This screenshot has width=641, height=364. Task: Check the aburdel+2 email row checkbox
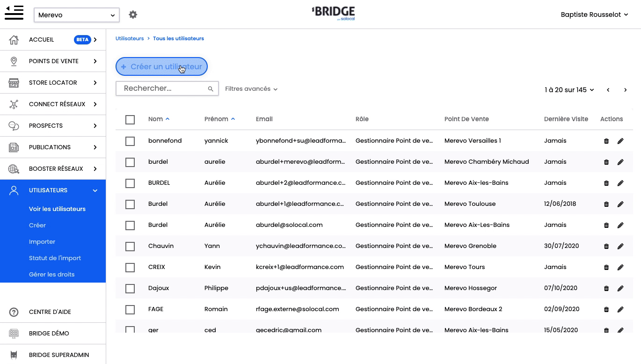coord(130,183)
